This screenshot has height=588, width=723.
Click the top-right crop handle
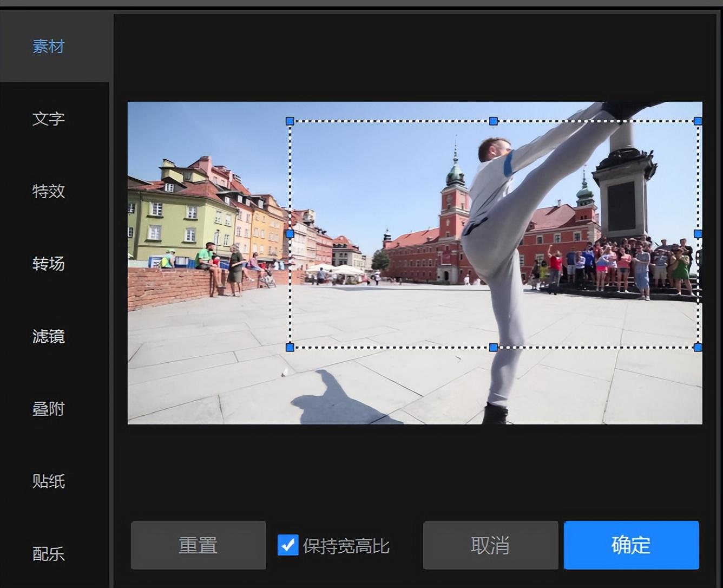[x=698, y=121]
